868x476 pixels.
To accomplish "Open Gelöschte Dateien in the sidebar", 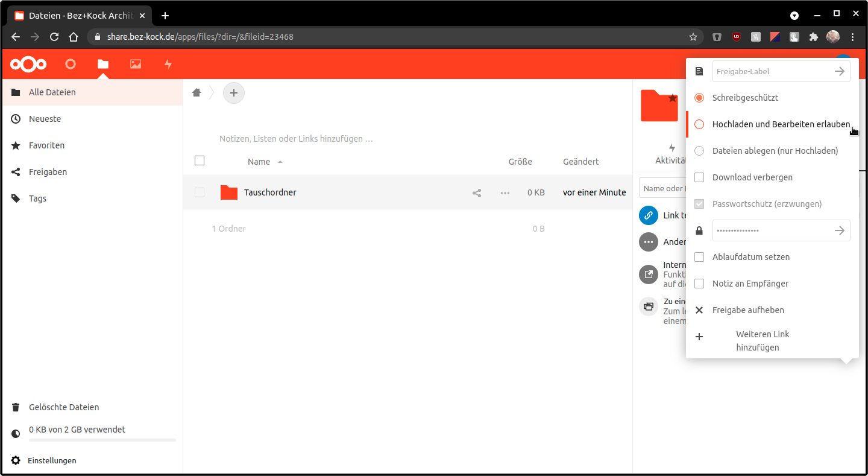I will 63,407.
